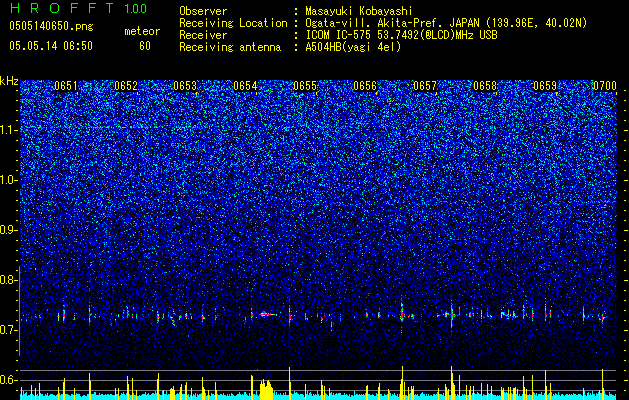
Task: Click the 0658 time marker
Action: (485, 86)
